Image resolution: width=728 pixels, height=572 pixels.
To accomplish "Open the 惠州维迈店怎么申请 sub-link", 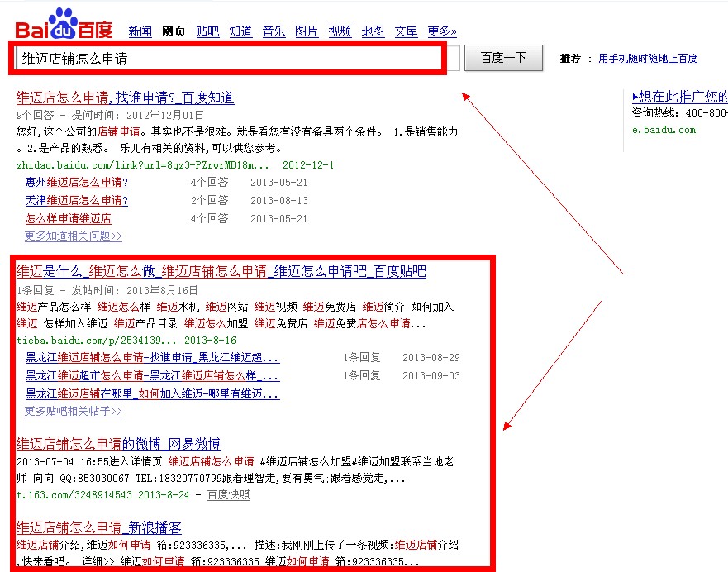I will [77, 182].
